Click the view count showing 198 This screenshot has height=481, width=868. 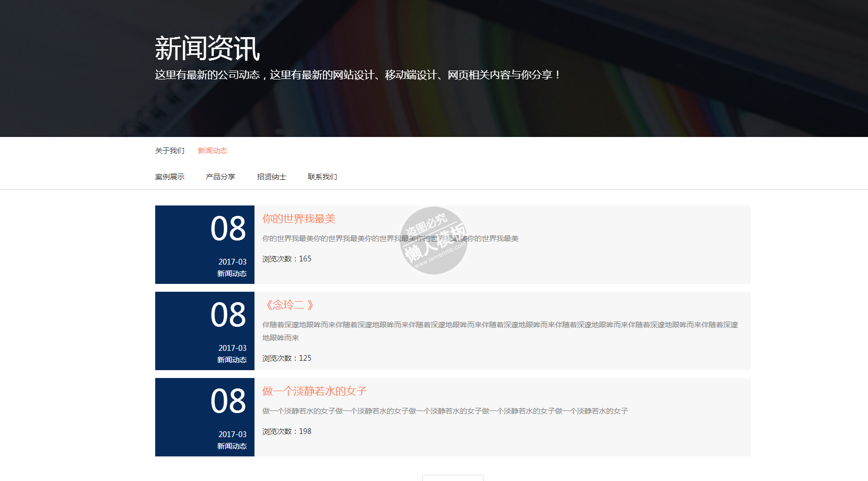pyautogui.click(x=286, y=431)
